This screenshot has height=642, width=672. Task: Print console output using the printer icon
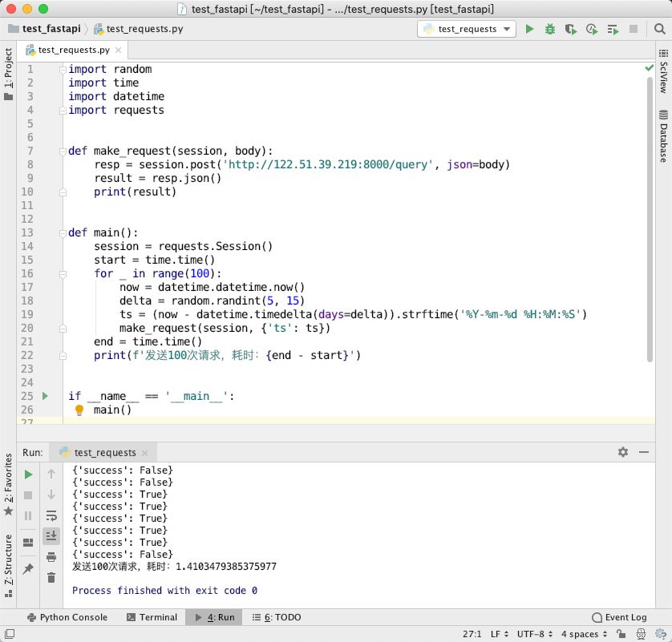(x=51, y=557)
